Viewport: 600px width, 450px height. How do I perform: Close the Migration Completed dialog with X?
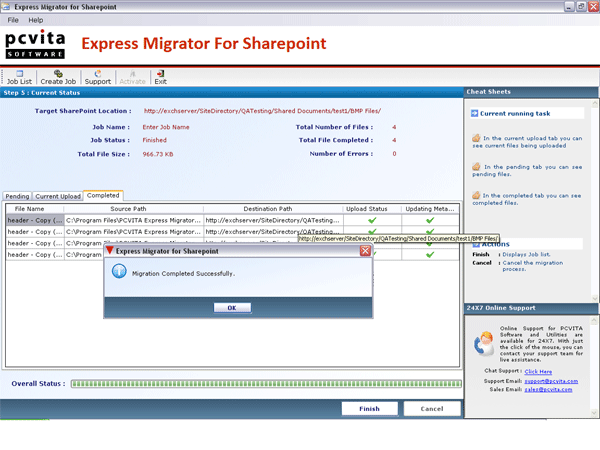(365, 251)
